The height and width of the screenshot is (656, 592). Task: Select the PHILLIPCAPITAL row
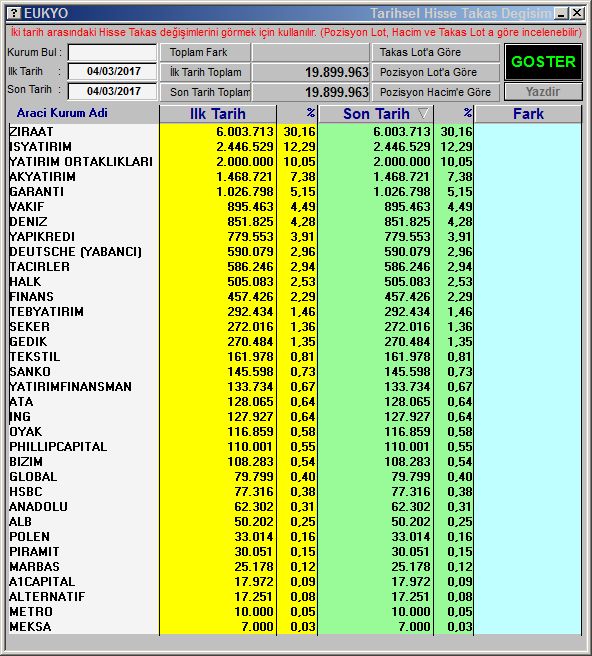[295, 447]
